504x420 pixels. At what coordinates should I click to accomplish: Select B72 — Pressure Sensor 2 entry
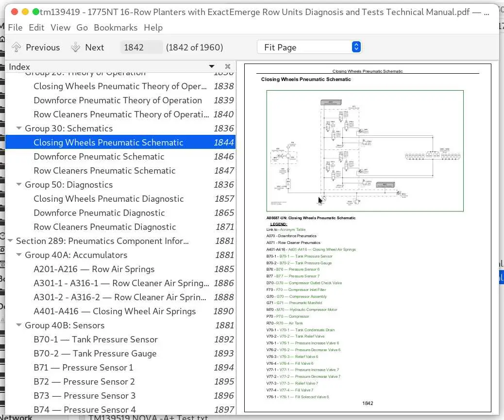[x=120, y=382]
